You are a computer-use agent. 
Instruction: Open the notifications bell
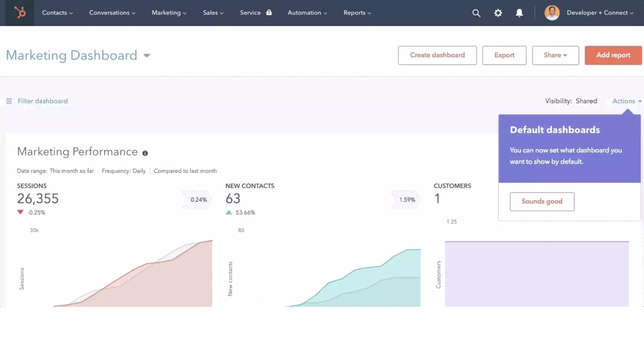click(519, 13)
